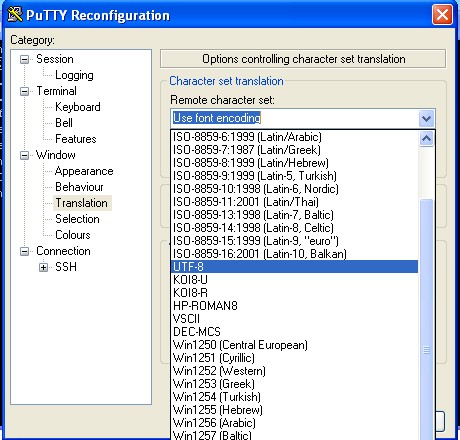Image resolution: width=460 pixels, height=440 pixels.
Task: Select Terminal category
Action: (56, 91)
